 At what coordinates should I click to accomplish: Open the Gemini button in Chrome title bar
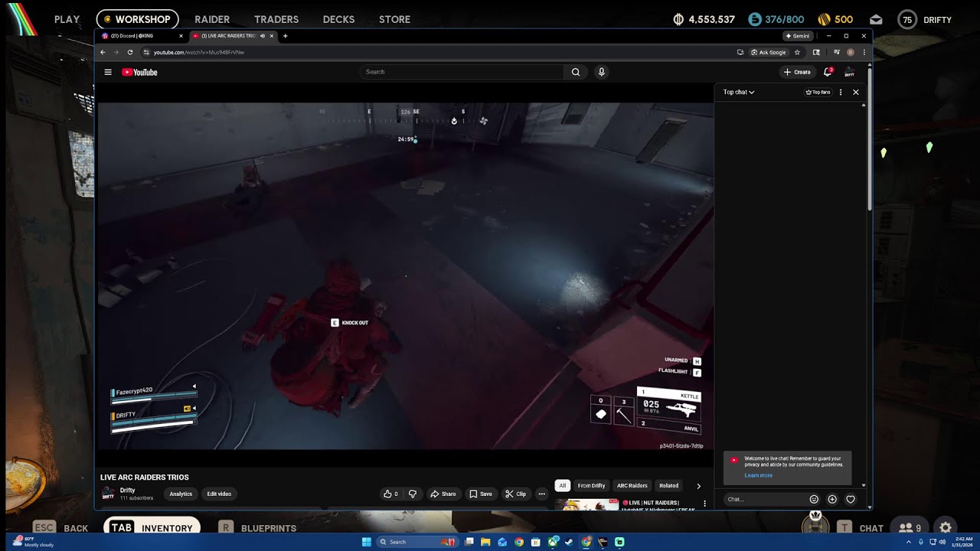pyautogui.click(x=798, y=36)
